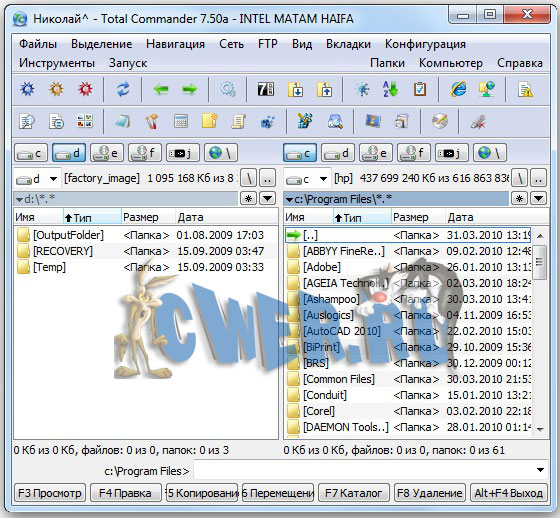Open the right panel drive dropdown
The image size is (560, 518).
click(x=323, y=178)
